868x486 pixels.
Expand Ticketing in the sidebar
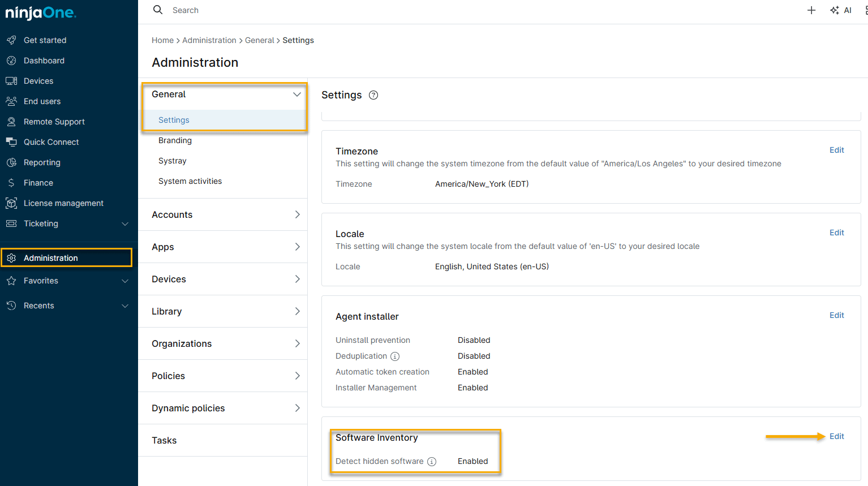pyautogui.click(x=124, y=223)
